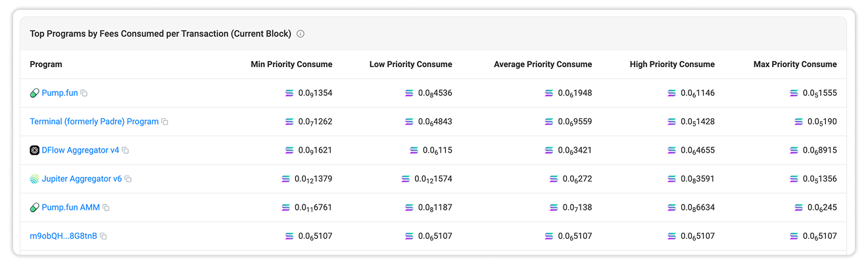Click the High Priority Consume column header
Image resolution: width=868 pixels, height=265 pixels.
(672, 64)
